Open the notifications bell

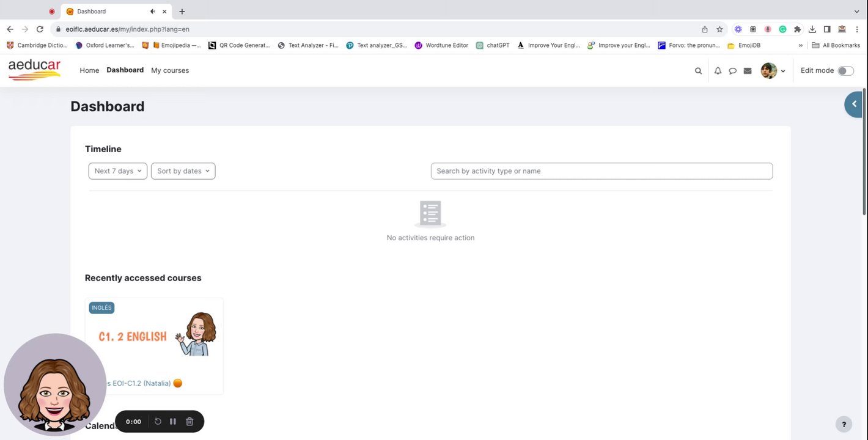coord(718,71)
